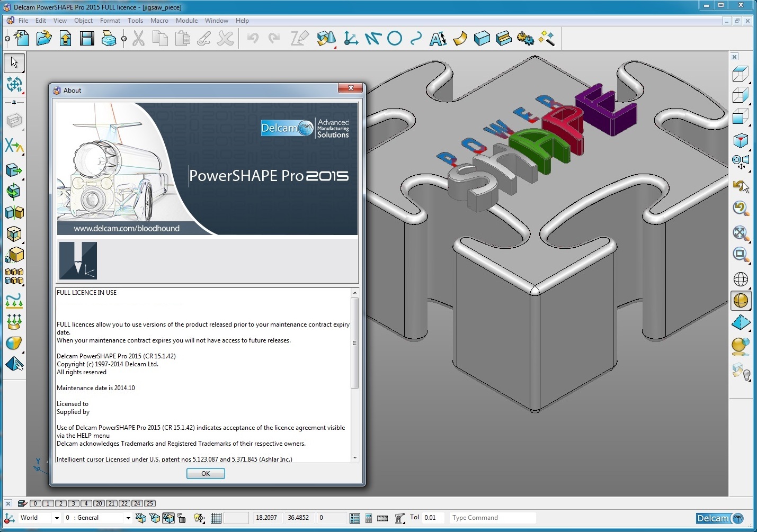Toggle the shaded view globe button
The width and height of the screenshot is (757, 532).
[741, 301]
